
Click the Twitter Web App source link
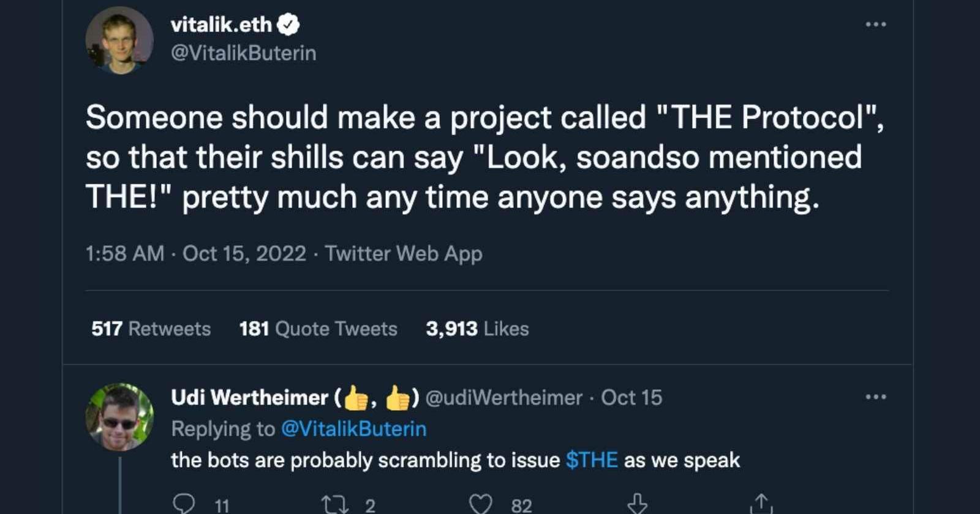(404, 253)
